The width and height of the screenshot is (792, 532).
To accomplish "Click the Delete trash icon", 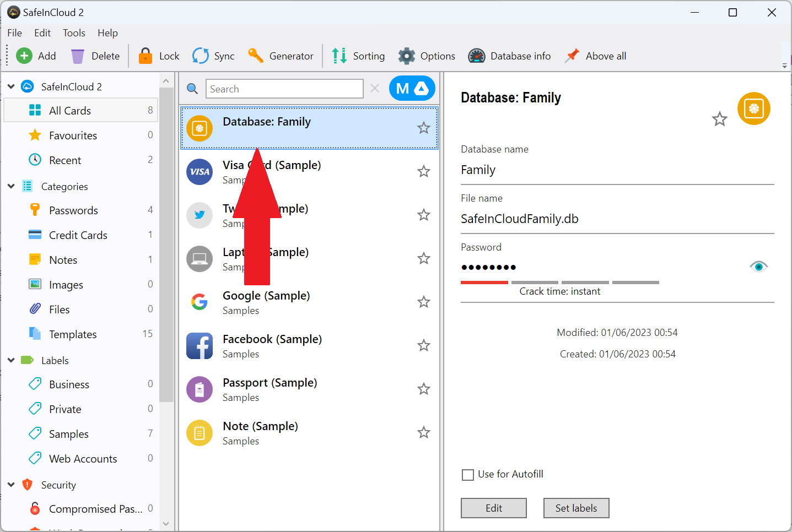I will pos(78,56).
